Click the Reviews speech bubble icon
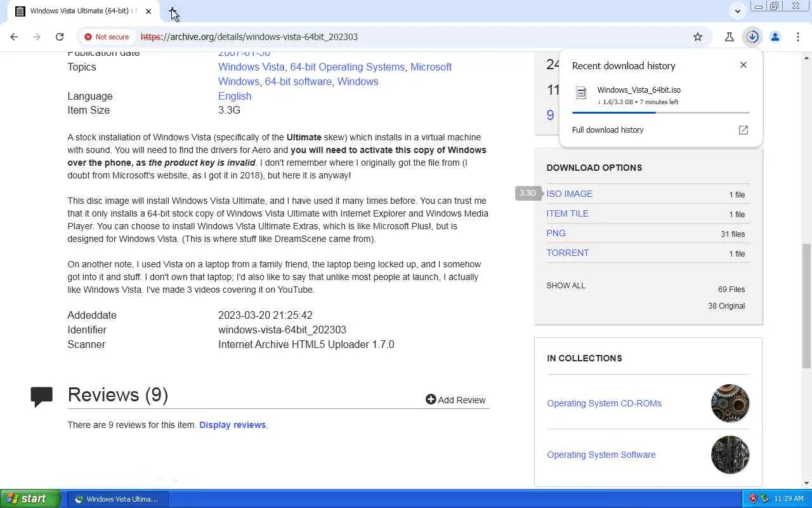 click(42, 396)
